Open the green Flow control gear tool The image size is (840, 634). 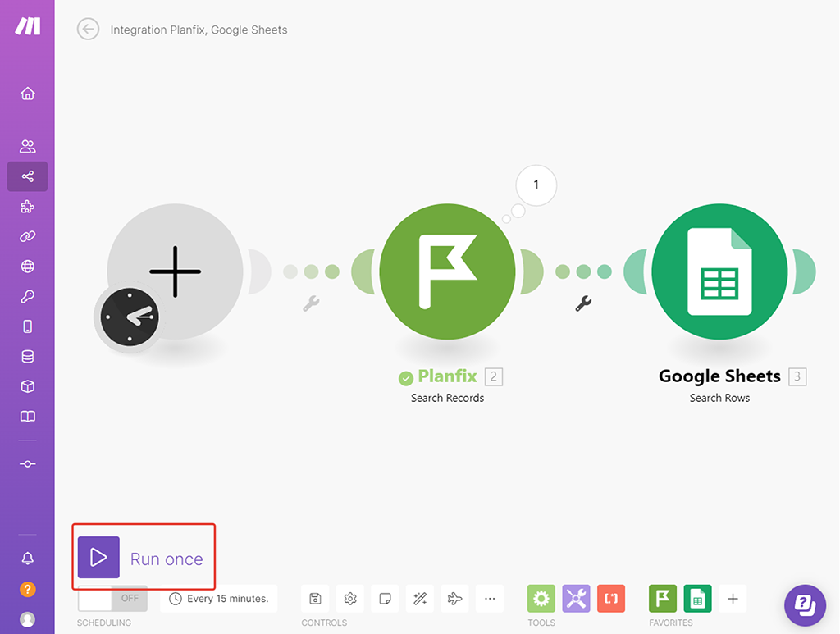click(541, 598)
